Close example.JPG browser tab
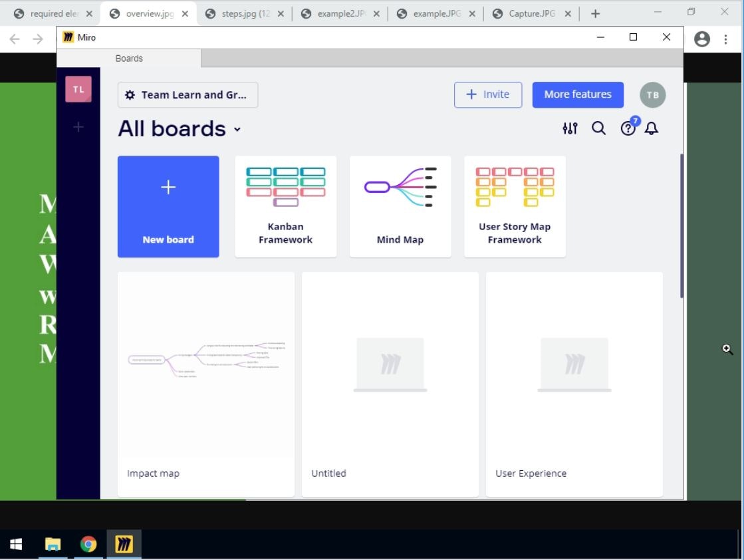Screen dimensions: 744x560 point(472,14)
